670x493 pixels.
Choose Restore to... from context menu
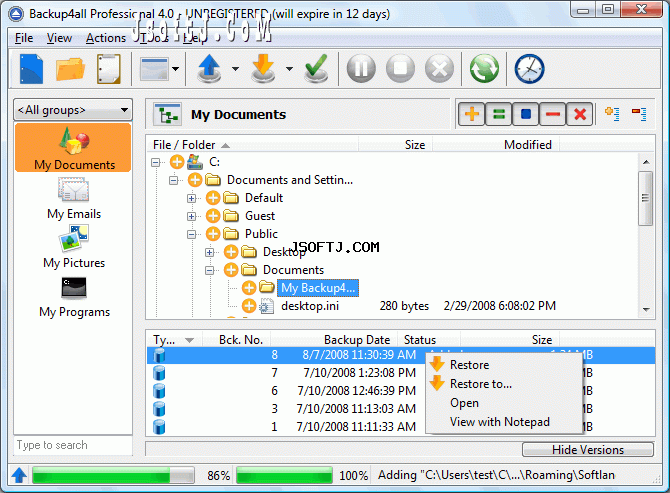pyautogui.click(x=504, y=384)
